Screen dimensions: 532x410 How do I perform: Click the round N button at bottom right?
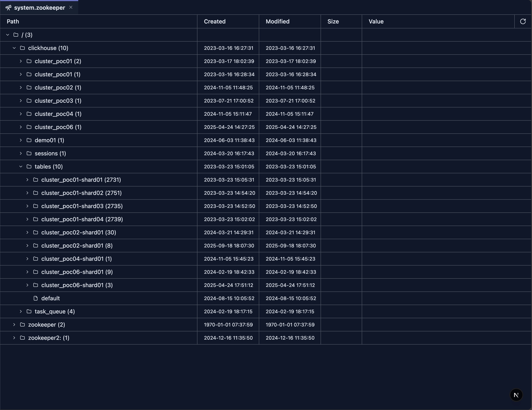pyautogui.click(x=516, y=395)
